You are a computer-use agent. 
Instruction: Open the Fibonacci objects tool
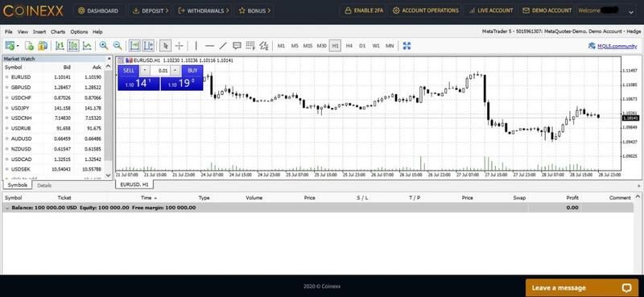tap(250, 46)
